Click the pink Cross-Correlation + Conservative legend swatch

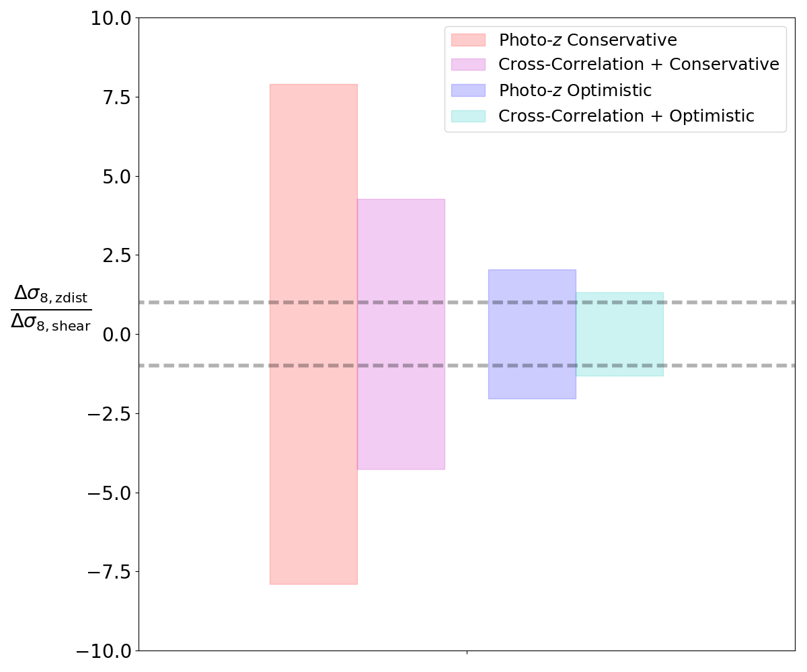(468, 65)
